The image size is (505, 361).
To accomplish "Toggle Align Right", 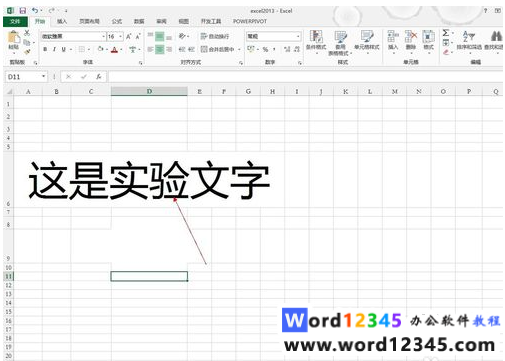I will (x=169, y=49).
